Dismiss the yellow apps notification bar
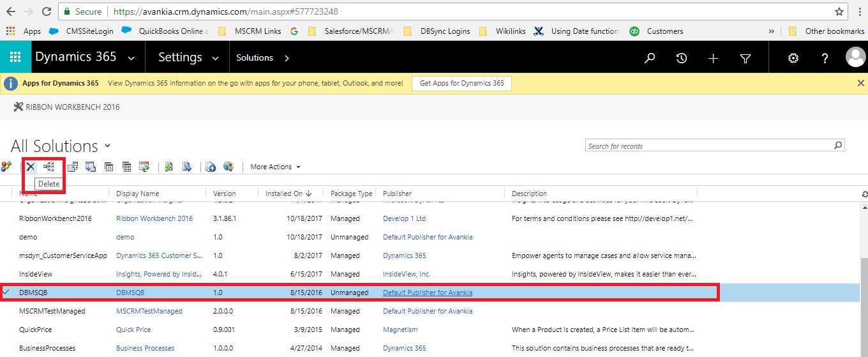The width and height of the screenshot is (868, 357). [x=860, y=83]
